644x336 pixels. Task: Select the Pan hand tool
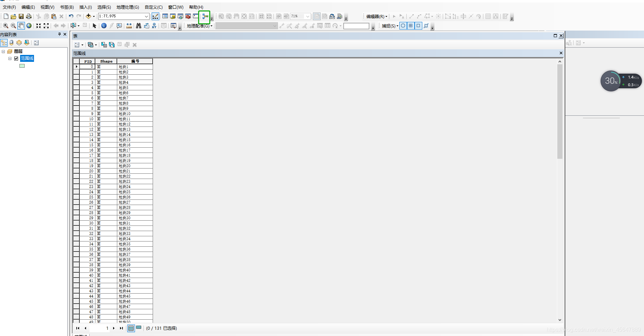click(21, 26)
